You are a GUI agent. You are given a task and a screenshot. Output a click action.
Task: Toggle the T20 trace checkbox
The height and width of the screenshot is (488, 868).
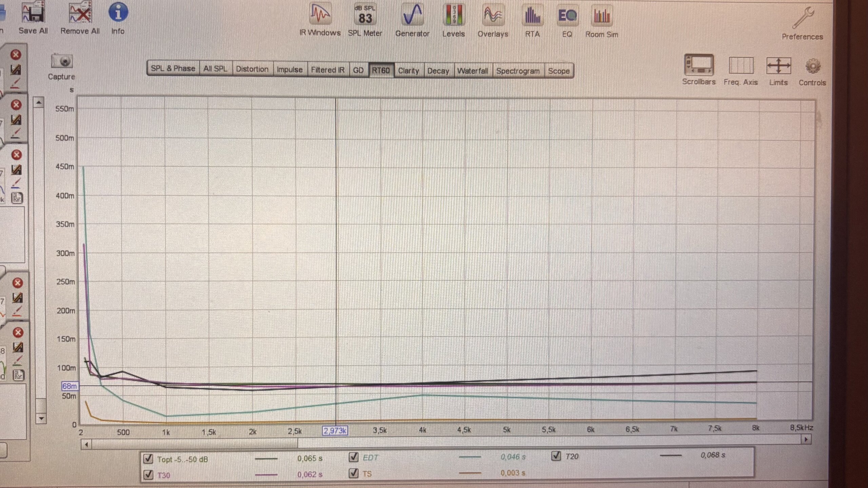pos(556,456)
